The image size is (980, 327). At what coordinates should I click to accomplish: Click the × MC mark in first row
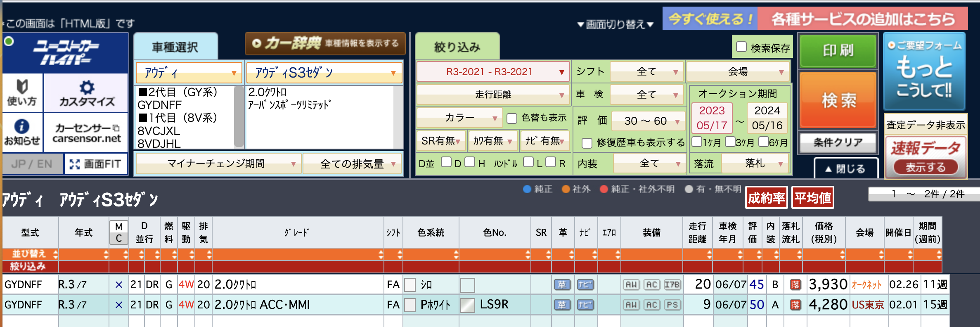[119, 284]
